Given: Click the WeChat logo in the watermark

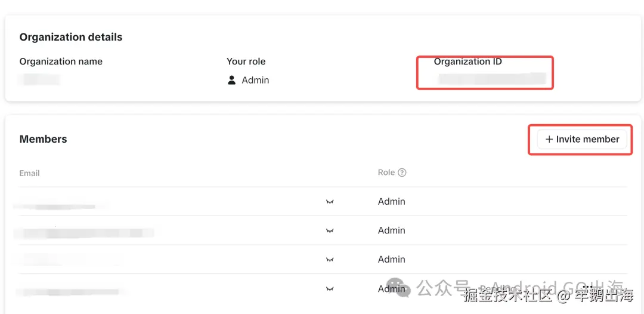Looking at the screenshot, I should coord(398,288).
